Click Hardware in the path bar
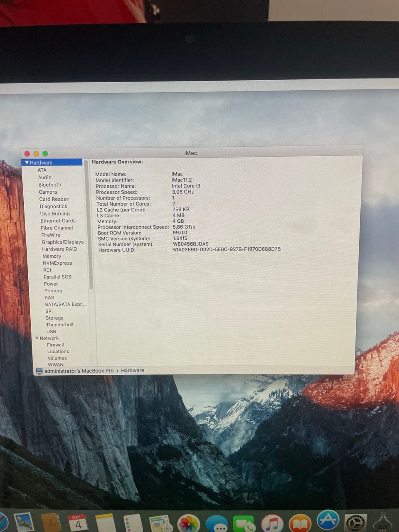The height and width of the screenshot is (532, 399). pos(133,370)
